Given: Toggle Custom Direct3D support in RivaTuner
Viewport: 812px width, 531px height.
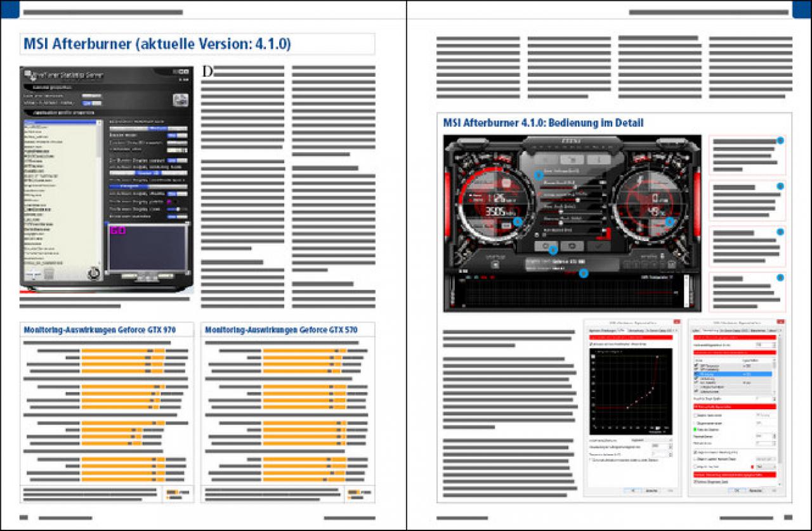Looking at the screenshot, I should pos(177,143).
